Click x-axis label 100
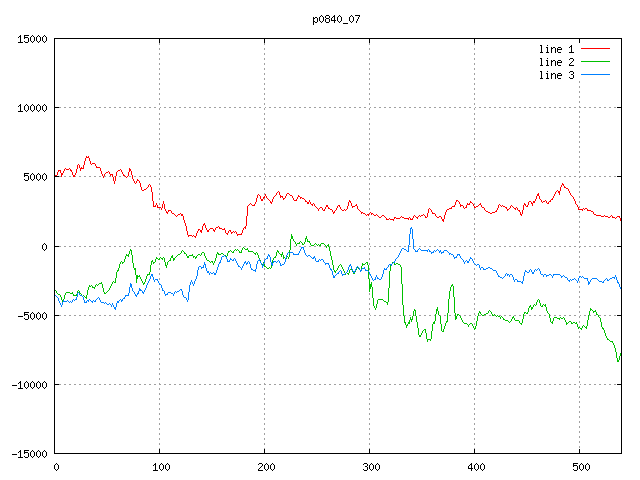This screenshot has height=480, width=640. 161,467
